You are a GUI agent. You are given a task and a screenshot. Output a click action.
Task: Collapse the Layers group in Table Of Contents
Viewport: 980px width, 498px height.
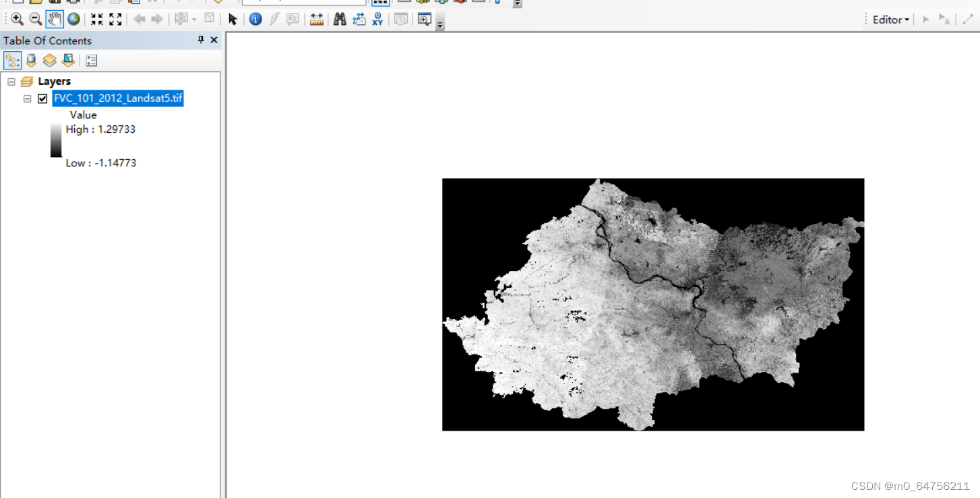(11, 81)
